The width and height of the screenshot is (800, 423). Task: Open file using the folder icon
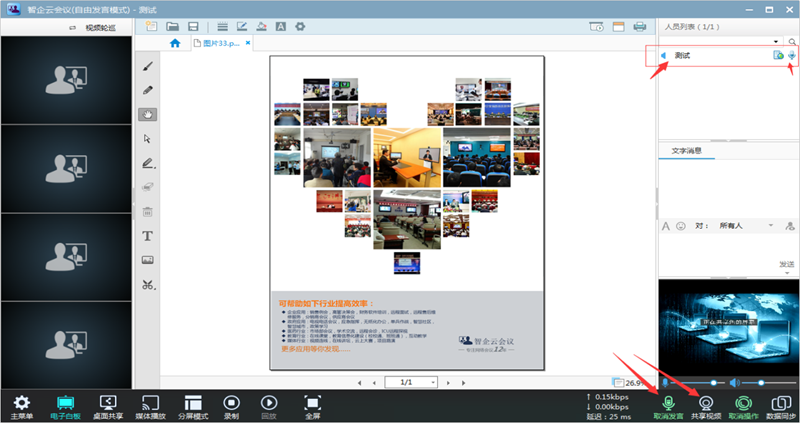click(x=172, y=26)
